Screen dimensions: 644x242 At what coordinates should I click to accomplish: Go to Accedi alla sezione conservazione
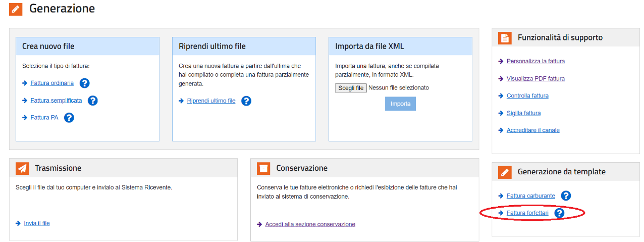[310, 224]
